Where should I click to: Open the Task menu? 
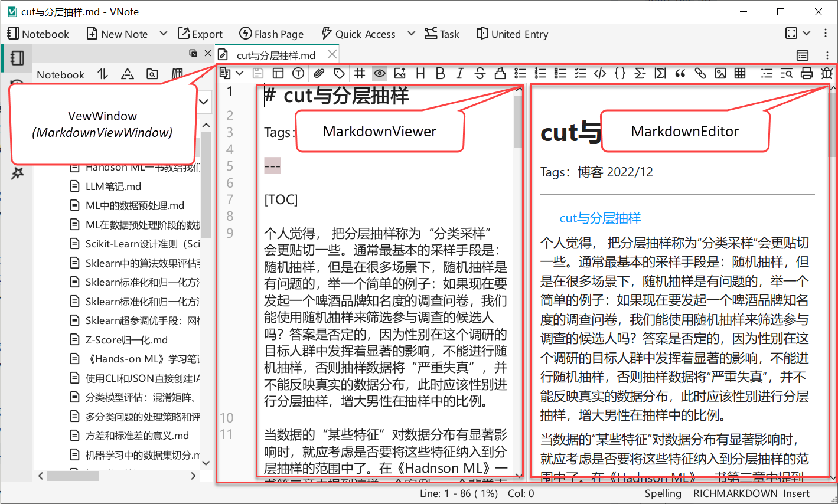[x=442, y=34]
